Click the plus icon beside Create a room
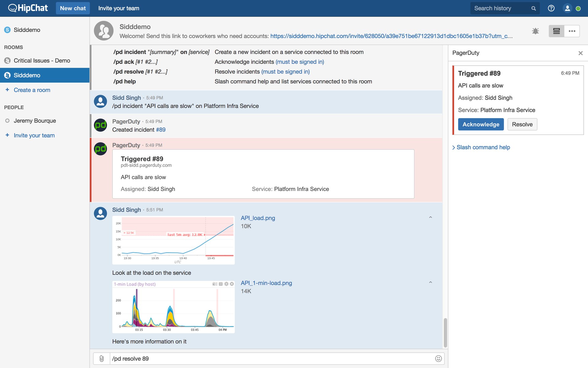 (7, 90)
